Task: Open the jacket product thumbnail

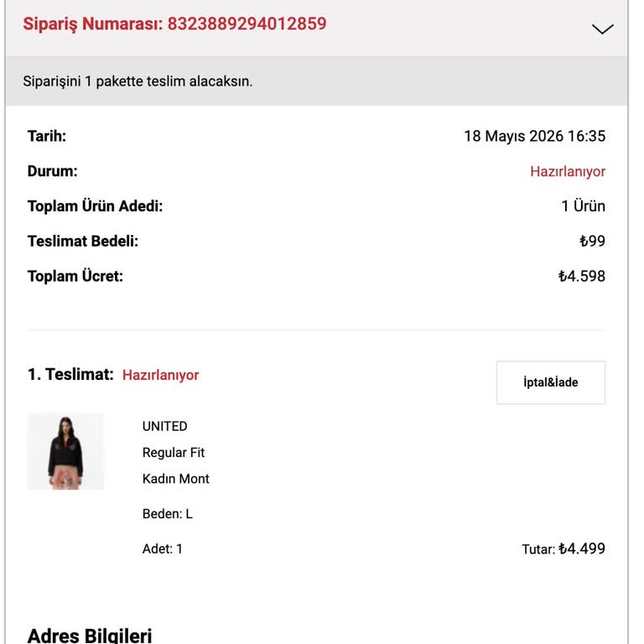Action: coord(65,451)
